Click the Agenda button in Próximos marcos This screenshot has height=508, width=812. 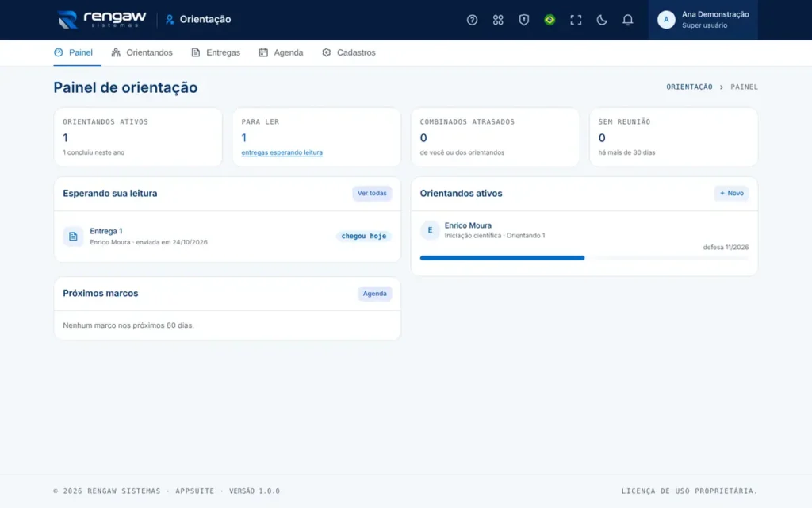coord(374,294)
